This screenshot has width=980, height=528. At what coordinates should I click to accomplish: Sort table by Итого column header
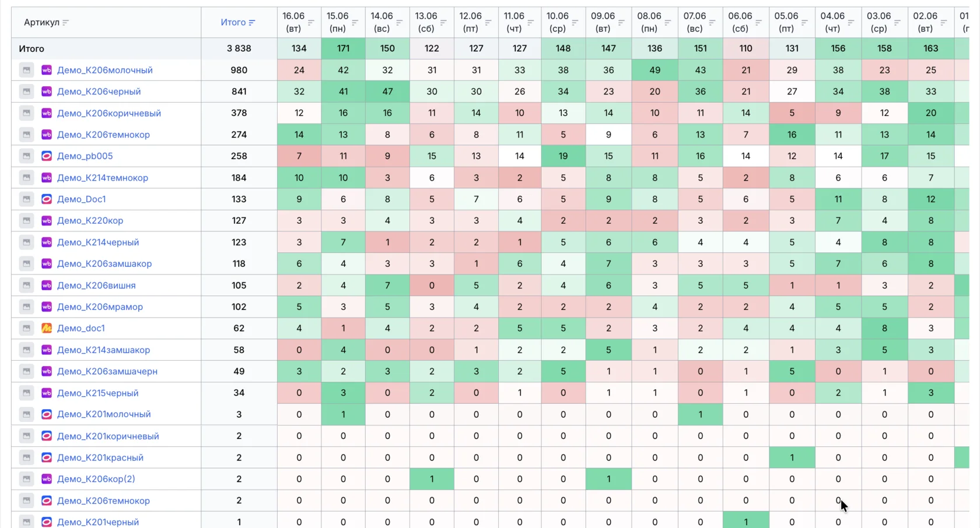click(238, 22)
